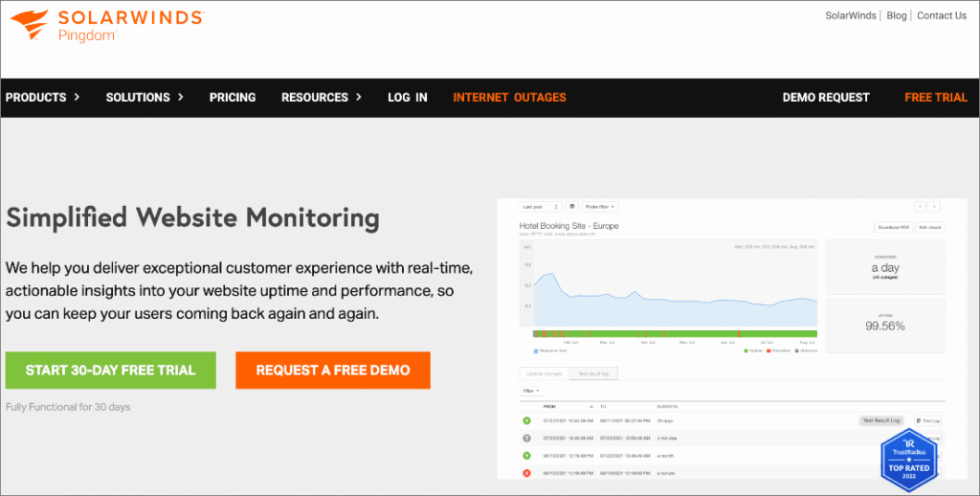Open Internet Outages in the navigation
980x496 pixels.
[x=509, y=97]
